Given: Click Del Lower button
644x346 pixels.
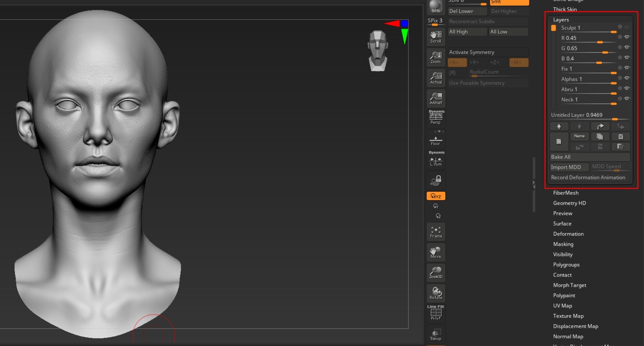Looking at the screenshot, I should coord(467,11).
